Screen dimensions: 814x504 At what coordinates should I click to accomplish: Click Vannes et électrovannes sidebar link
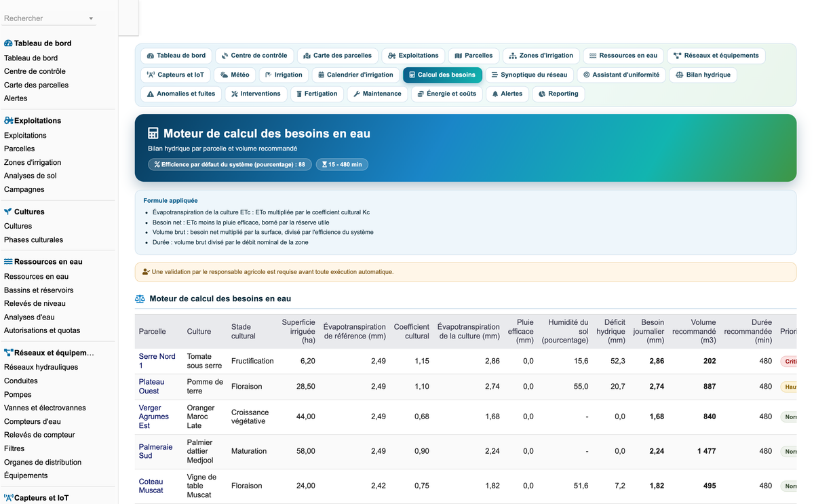[x=45, y=408]
